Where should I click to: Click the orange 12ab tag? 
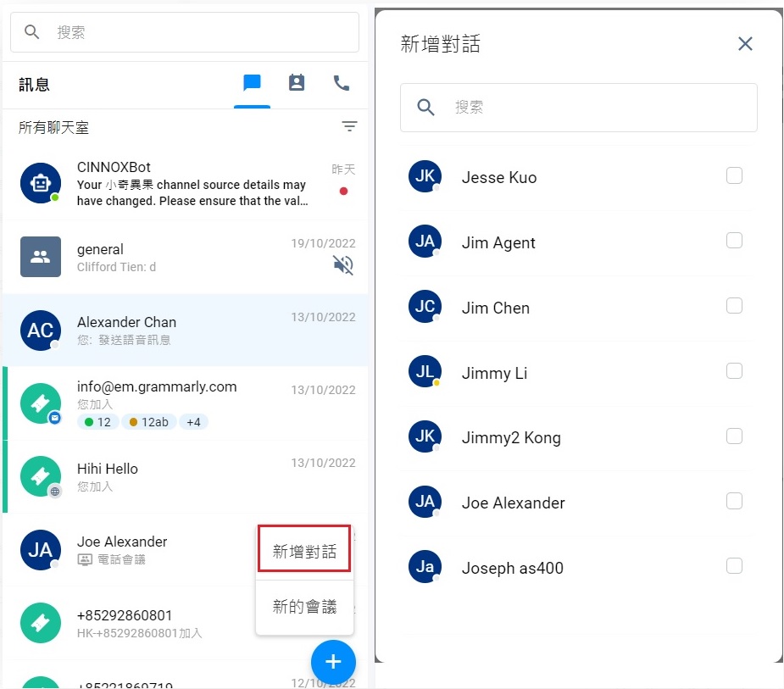tap(149, 422)
